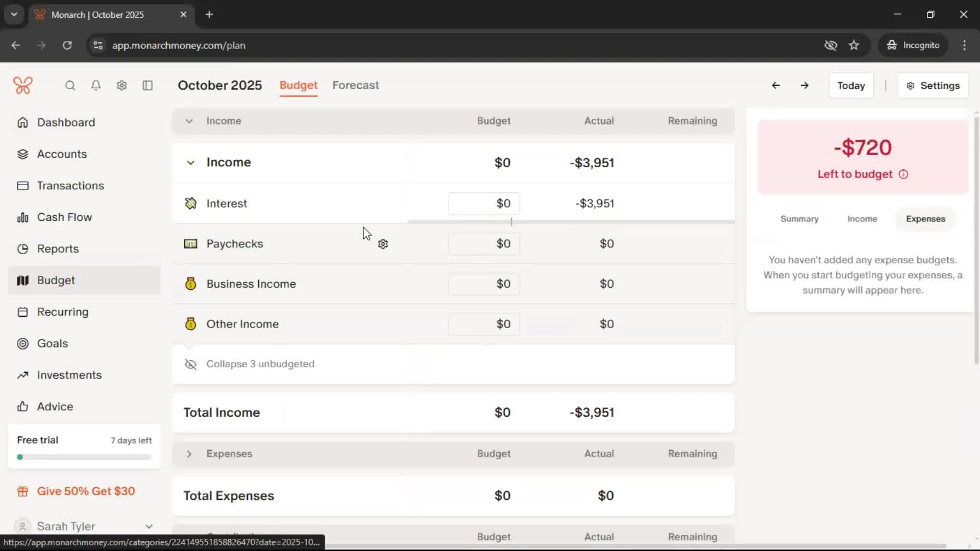Select the Summary tab in side panel

click(x=799, y=219)
